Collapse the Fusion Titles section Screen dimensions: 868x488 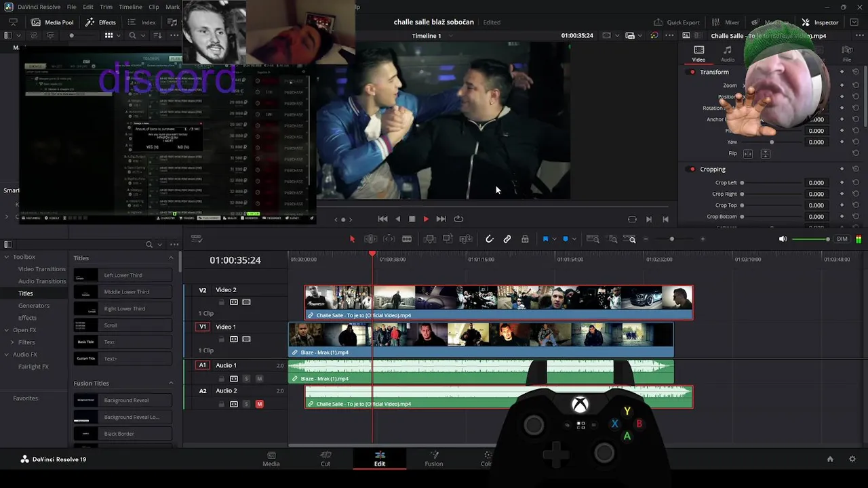[171, 383]
